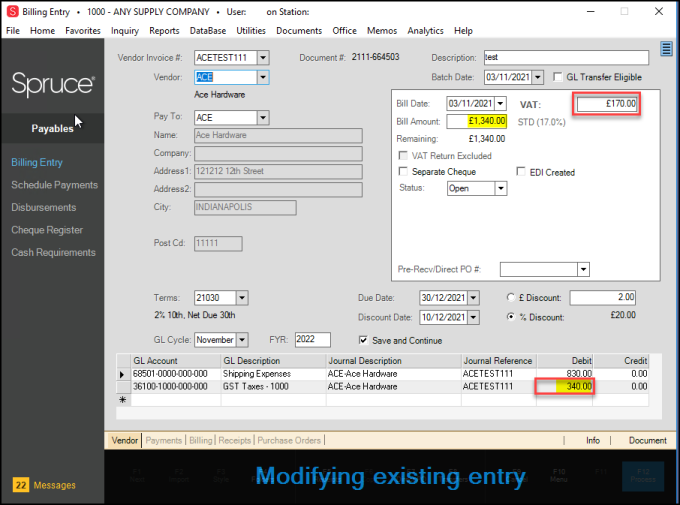This screenshot has width=680, height=505.
Task: Open the Batch Date calendar dropdown
Action: pos(538,77)
